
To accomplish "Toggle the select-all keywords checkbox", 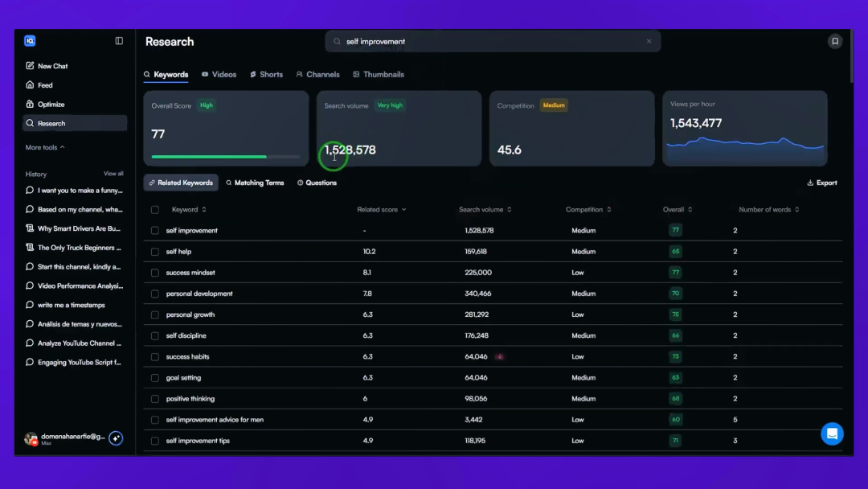I will click(155, 210).
